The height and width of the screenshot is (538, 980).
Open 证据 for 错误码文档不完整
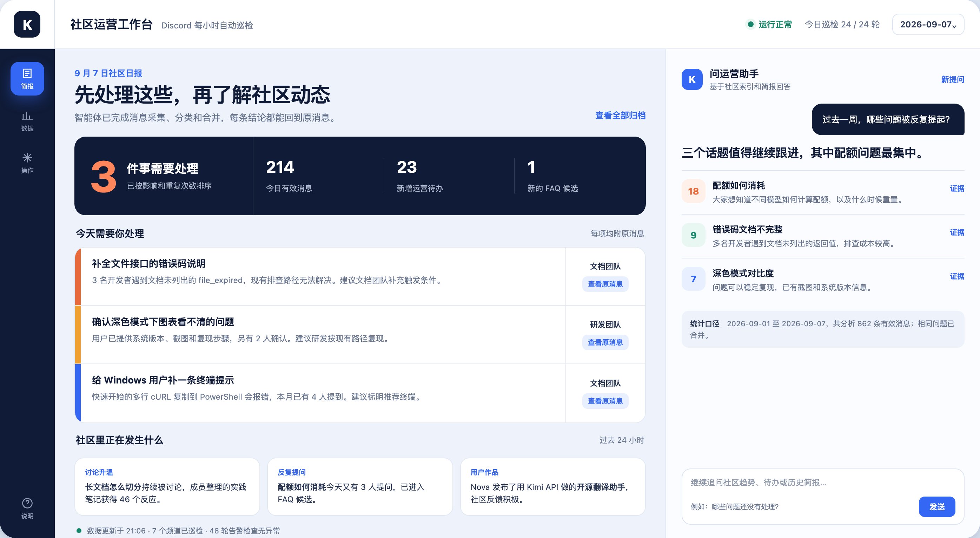957,232
